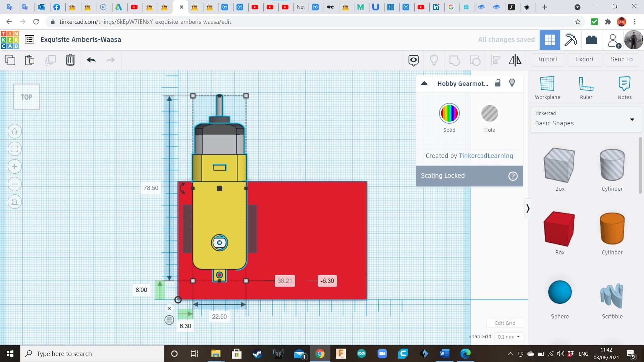This screenshot has height=362, width=644.
Task: Delete selected shape with trash icon
Action: click(70, 60)
